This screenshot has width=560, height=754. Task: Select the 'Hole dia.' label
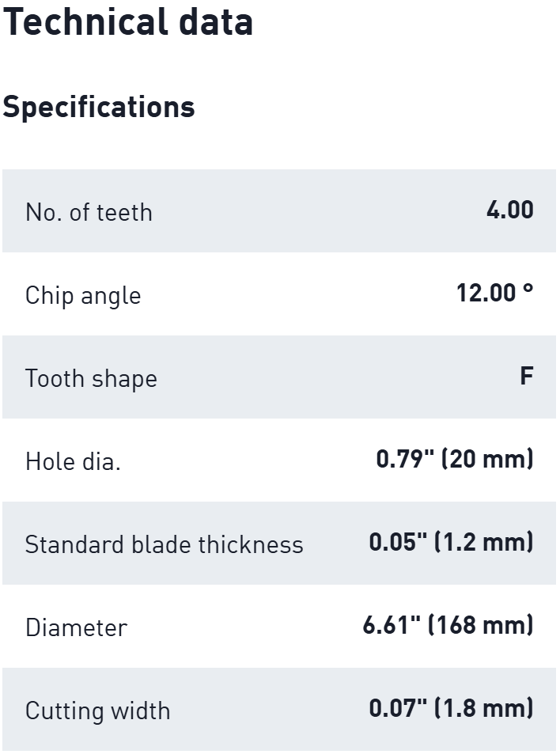(73, 461)
